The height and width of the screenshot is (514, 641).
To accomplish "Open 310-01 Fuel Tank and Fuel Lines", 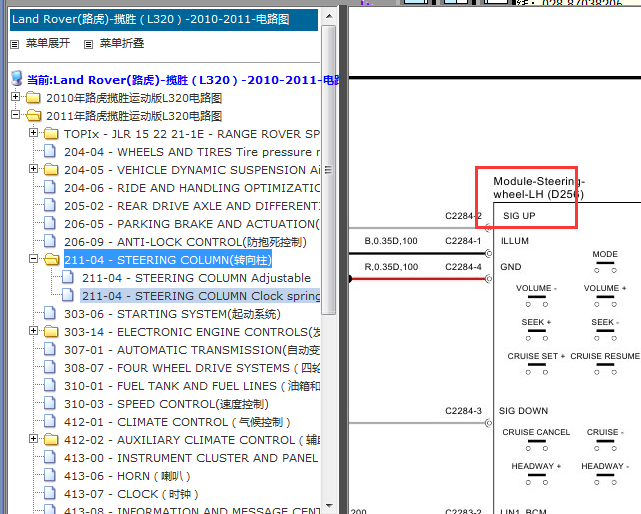I will tap(192, 386).
